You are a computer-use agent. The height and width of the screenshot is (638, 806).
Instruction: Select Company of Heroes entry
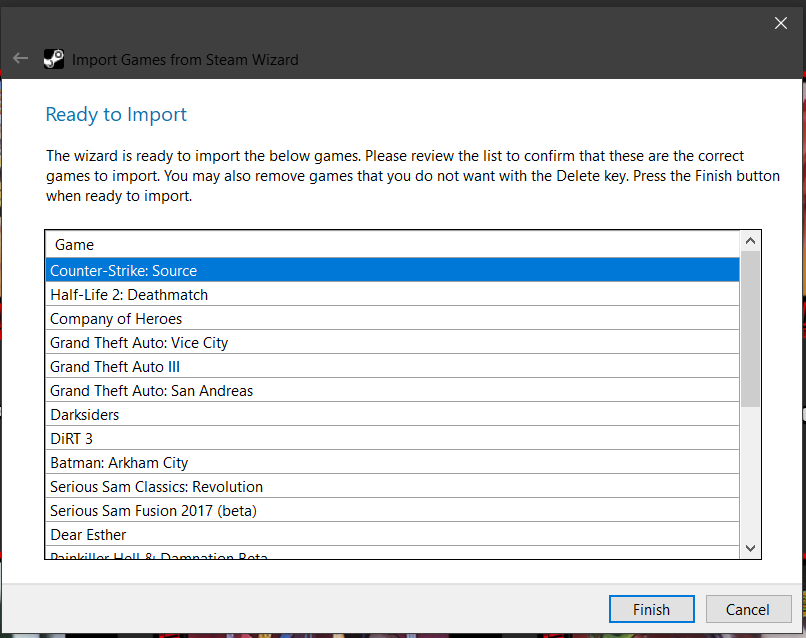click(392, 319)
